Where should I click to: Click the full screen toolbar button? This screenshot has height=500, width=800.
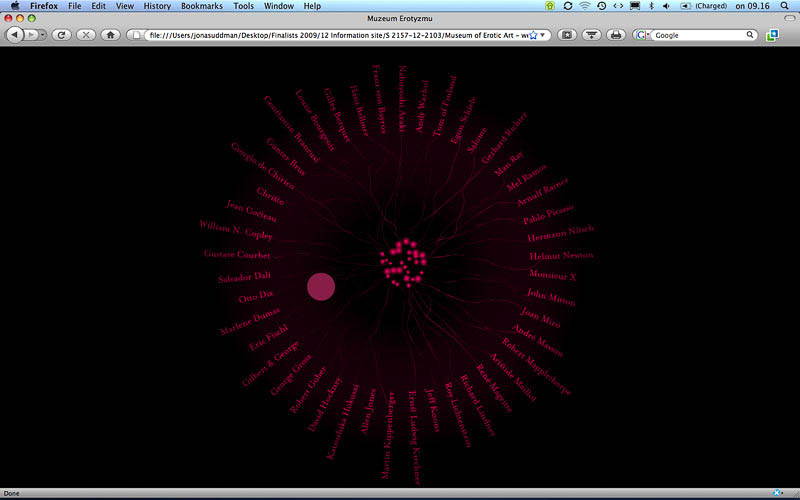[567, 35]
